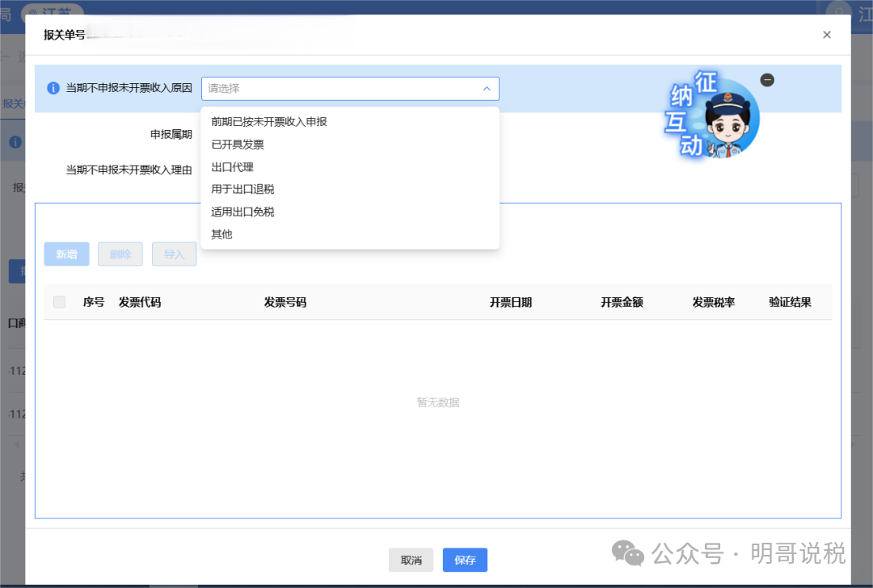Select 适用出口免税 from the reason dropdown
Screen dimensions: 873x588
(x=242, y=212)
